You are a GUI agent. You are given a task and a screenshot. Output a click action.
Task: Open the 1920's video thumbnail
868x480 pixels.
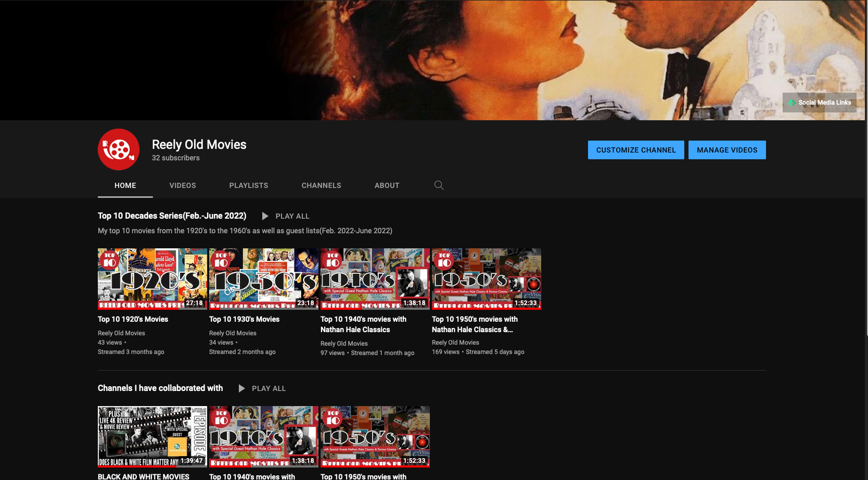click(x=152, y=279)
